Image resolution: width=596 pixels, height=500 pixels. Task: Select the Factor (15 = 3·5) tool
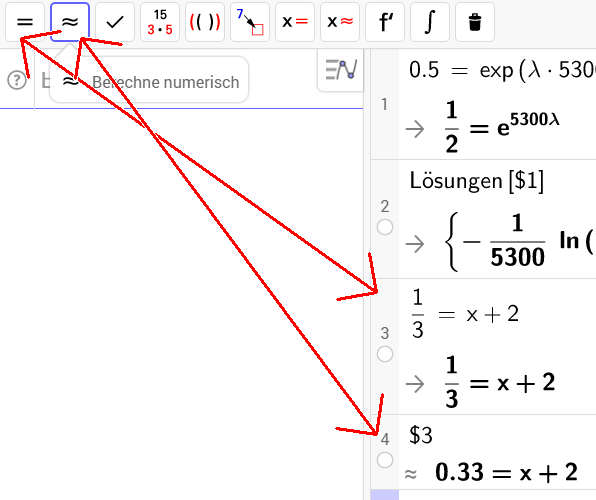click(x=160, y=22)
